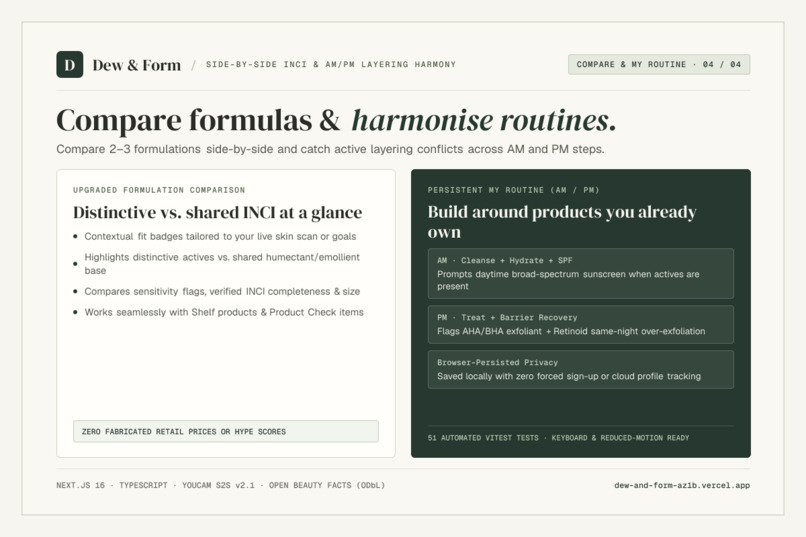This screenshot has height=537, width=806.
Task: Click 'Side-by-side INCI & AM/PM layering harmony' tagline
Action: 331,65
